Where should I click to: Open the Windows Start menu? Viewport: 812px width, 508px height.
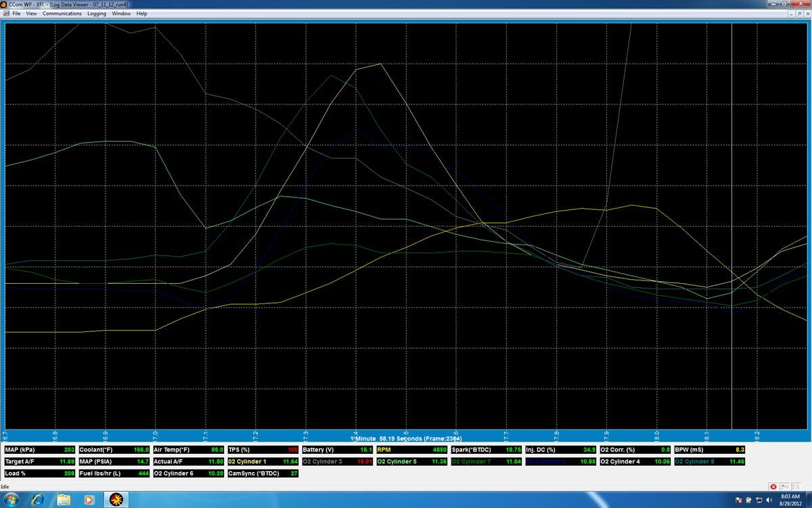[12, 499]
